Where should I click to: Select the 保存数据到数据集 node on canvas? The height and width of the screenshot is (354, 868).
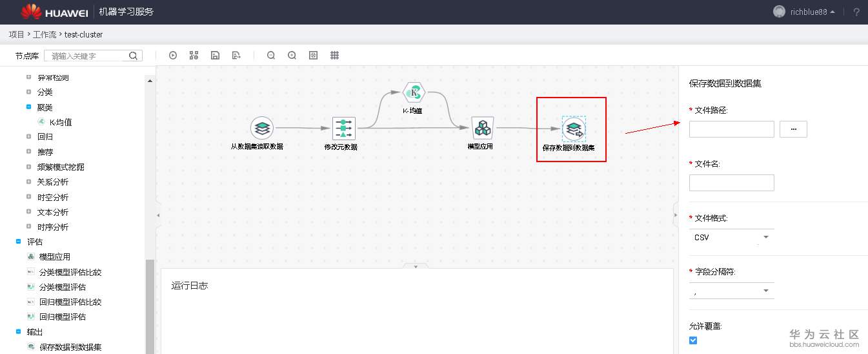[x=573, y=129]
